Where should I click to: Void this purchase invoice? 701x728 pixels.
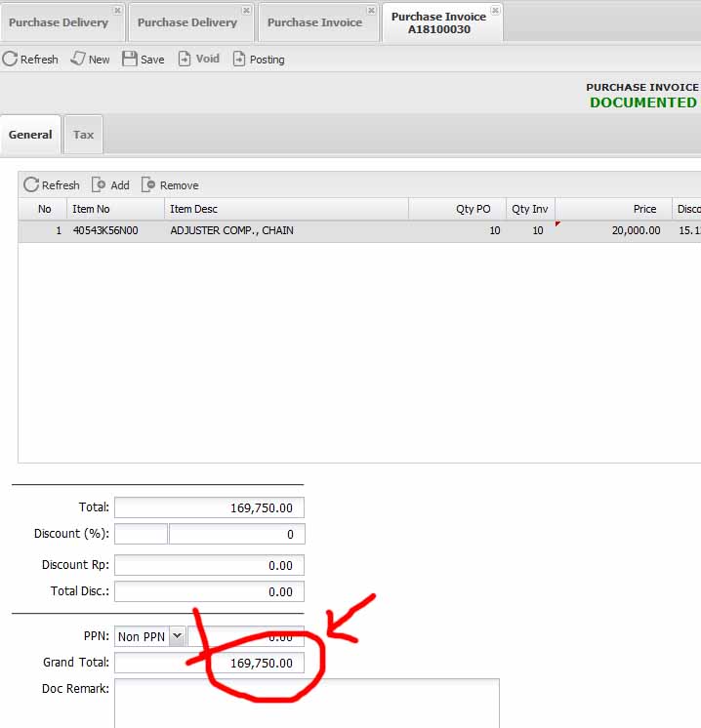(x=198, y=60)
